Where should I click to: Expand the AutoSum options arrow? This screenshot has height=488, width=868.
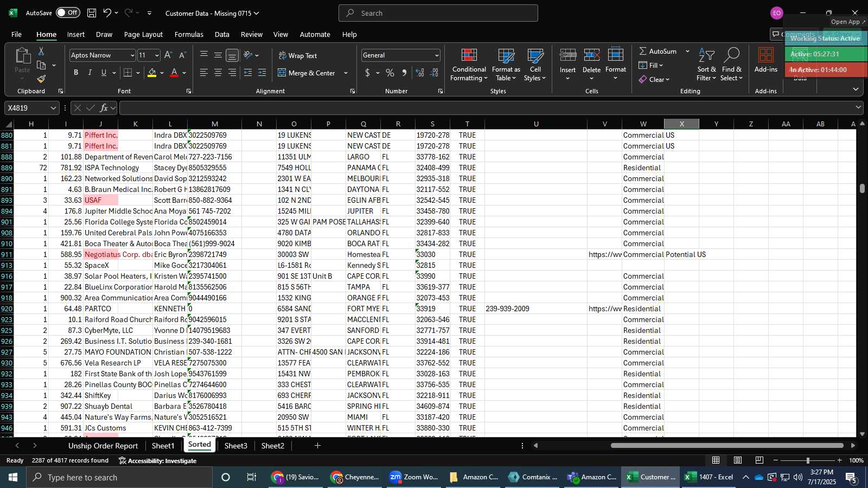(x=687, y=51)
